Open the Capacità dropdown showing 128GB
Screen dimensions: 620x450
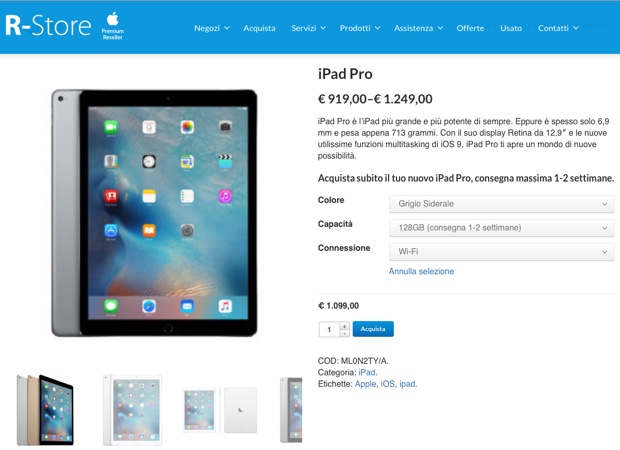[501, 228]
